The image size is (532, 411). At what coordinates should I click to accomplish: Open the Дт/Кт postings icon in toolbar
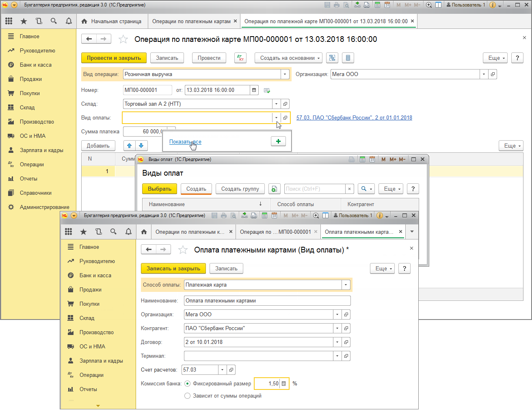tap(240, 58)
